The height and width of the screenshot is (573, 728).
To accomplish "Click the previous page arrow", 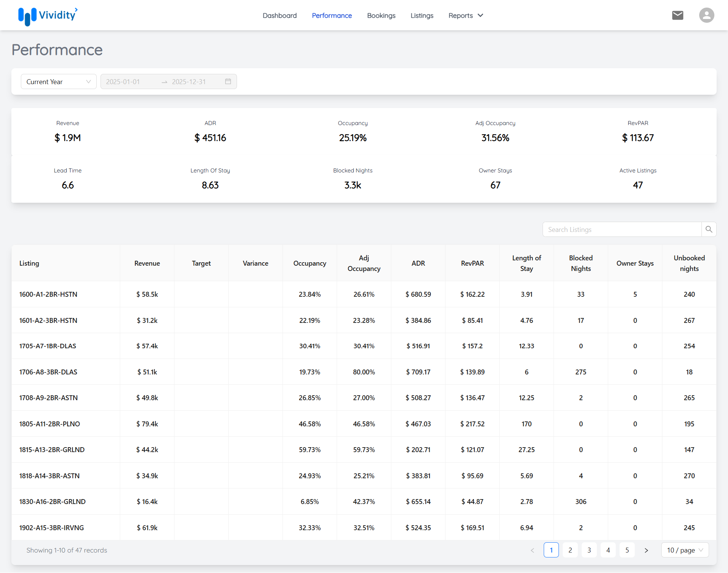I will click(x=532, y=550).
